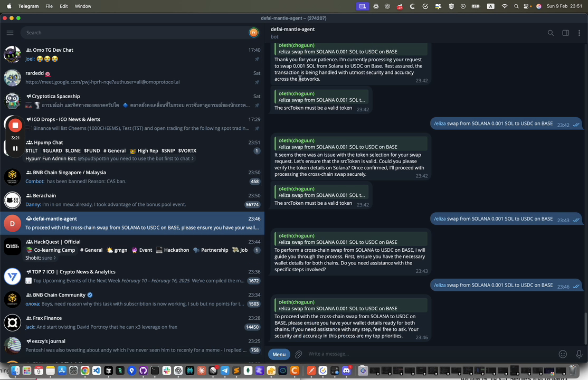Screen dimensions: 588x380
Task: Open Co-learning Camp topic in HackQuest
Action: point(51,250)
